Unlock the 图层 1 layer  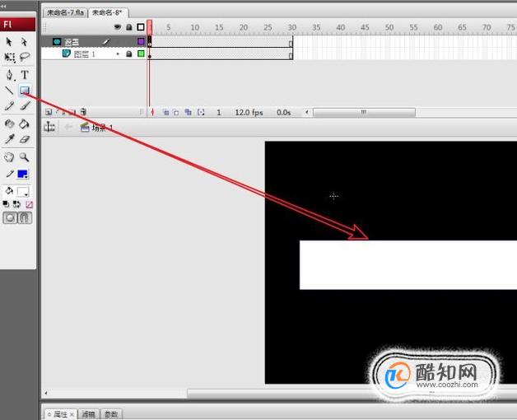[129, 54]
